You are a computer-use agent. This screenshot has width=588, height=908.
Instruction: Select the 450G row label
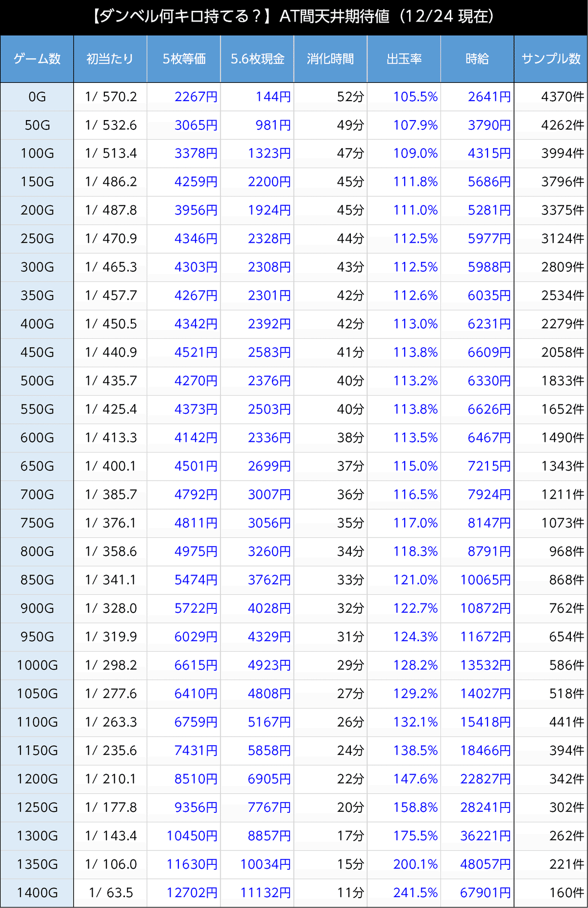pos(37,353)
